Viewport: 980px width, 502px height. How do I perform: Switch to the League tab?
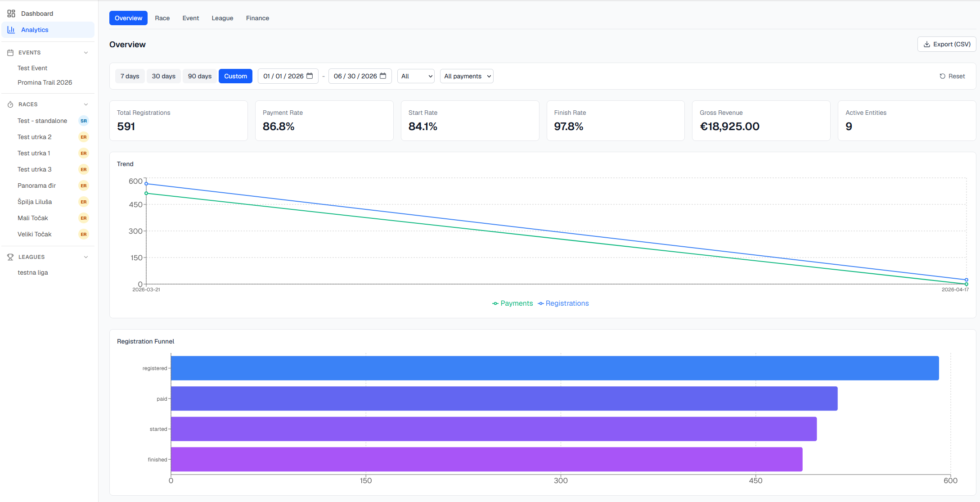pos(223,18)
